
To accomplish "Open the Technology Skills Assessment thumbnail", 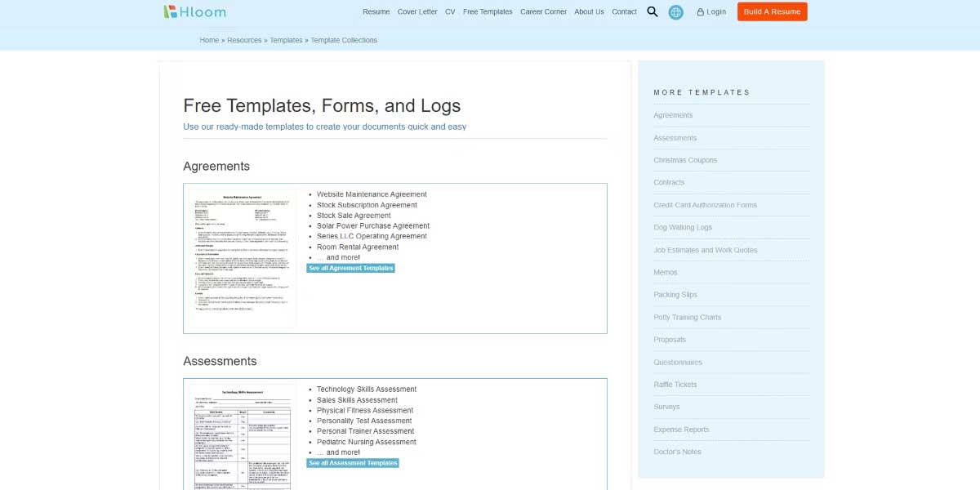I will [243, 437].
